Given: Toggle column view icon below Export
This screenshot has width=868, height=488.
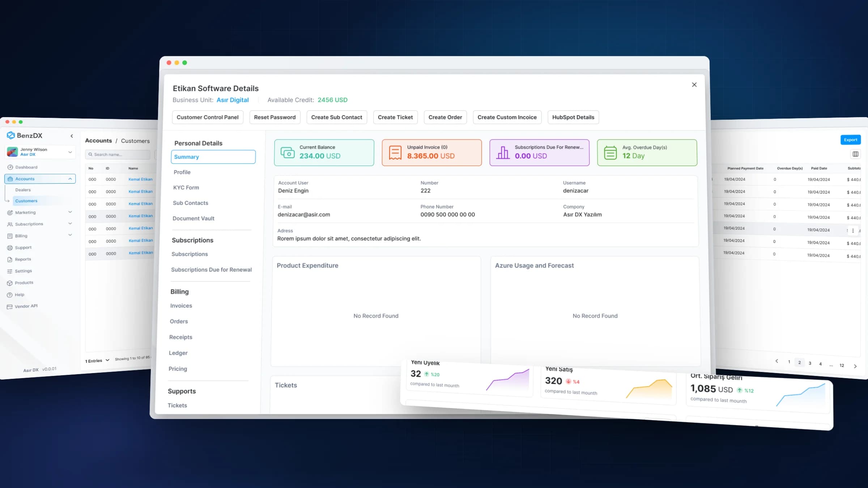Looking at the screenshot, I should click(x=855, y=154).
